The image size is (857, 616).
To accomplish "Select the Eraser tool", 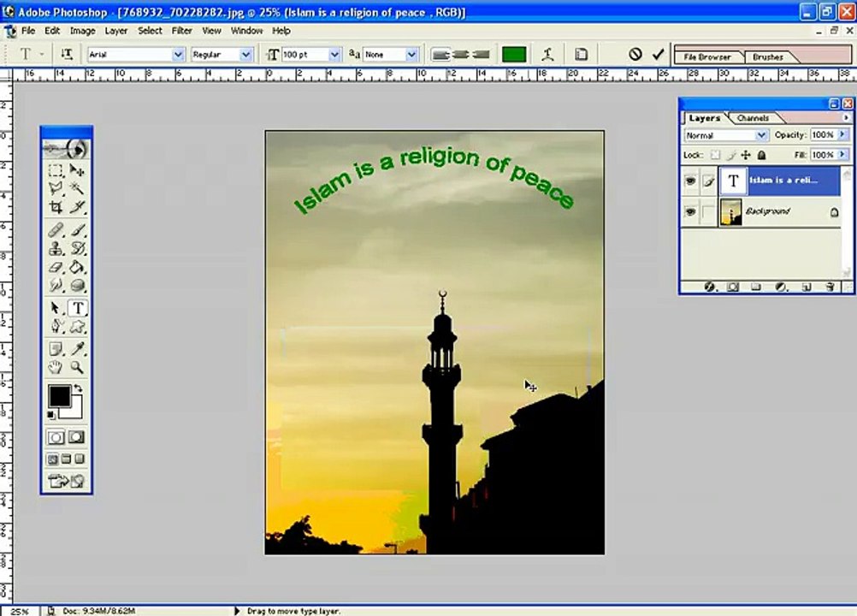I will click(56, 267).
